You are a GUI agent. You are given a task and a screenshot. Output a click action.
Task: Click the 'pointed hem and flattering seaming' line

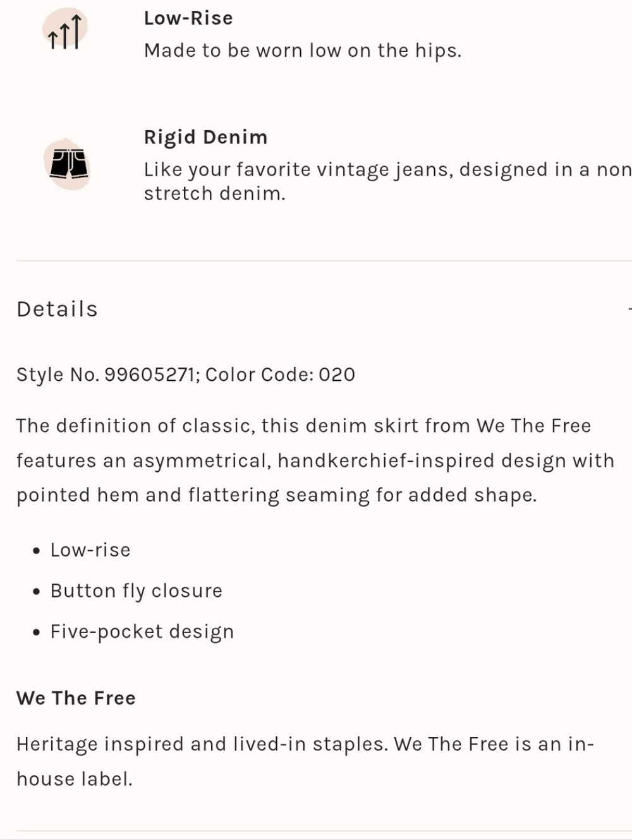tap(277, 495)
